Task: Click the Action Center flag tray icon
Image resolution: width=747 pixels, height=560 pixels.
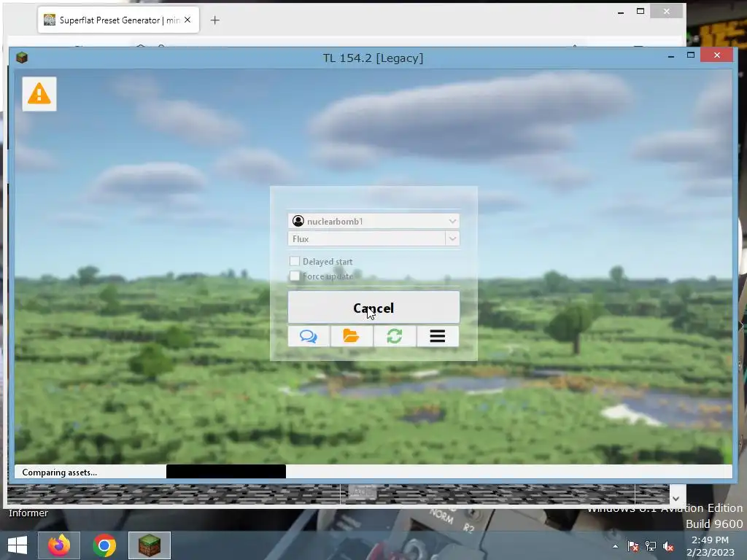Action: tap(633, 546)
